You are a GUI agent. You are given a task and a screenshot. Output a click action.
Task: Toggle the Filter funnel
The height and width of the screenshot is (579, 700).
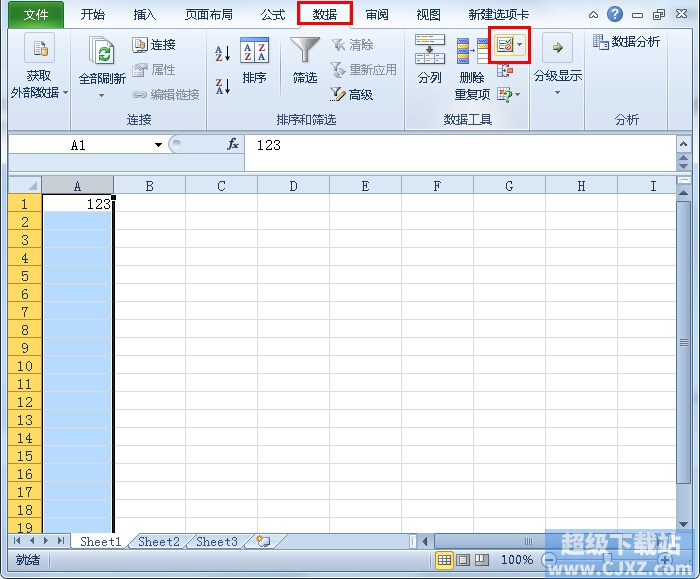click(305, 60)
